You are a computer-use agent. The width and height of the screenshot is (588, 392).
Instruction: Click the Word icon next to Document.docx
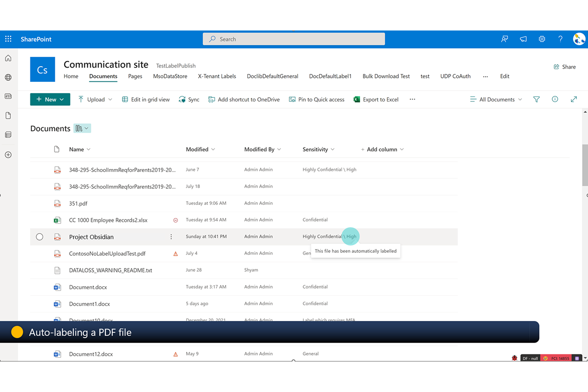[x=57, y=287]
